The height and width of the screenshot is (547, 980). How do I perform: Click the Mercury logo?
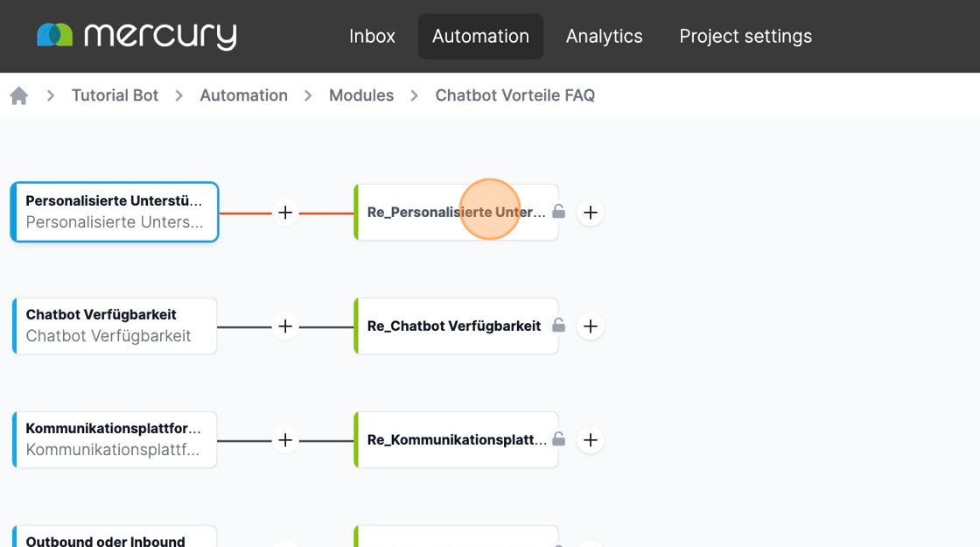click(137, 36)
